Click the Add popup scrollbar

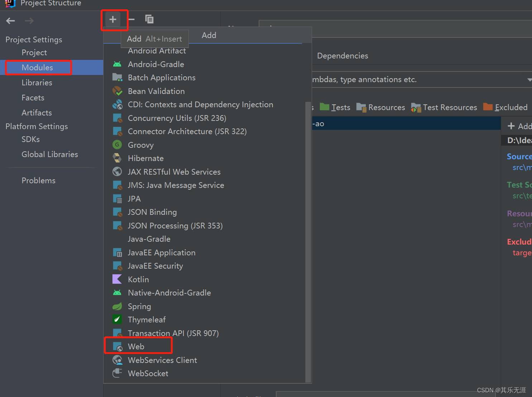[308, 242]
